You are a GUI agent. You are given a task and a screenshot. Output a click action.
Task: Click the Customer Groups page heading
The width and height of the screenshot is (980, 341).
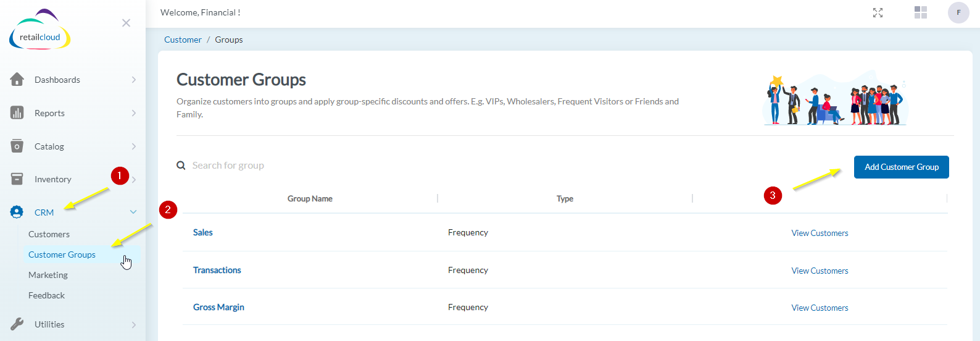pos(241,80)
